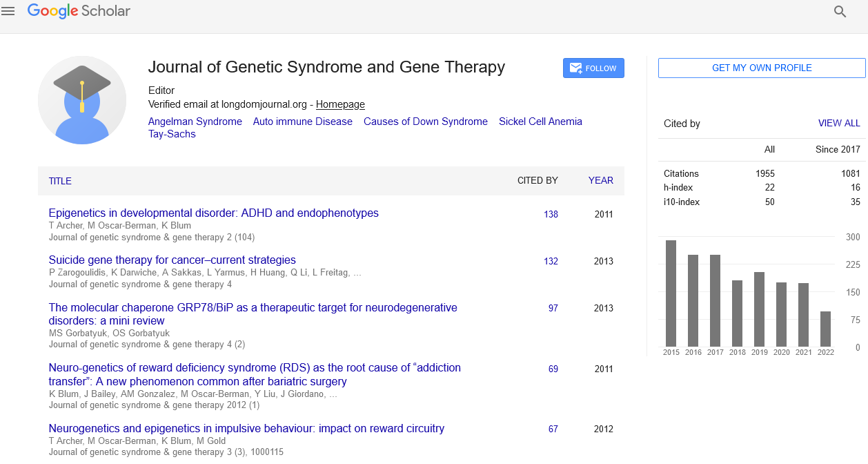Click Get My Own Profile button

point(761,68)
